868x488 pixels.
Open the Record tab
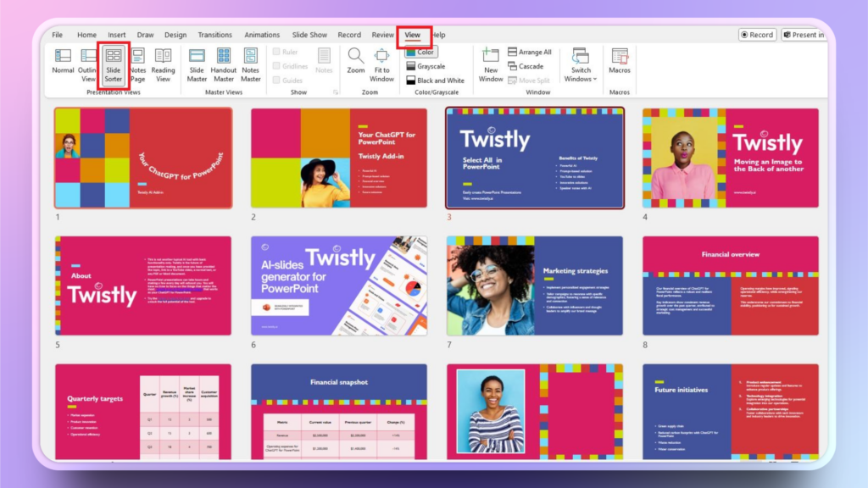349,35
